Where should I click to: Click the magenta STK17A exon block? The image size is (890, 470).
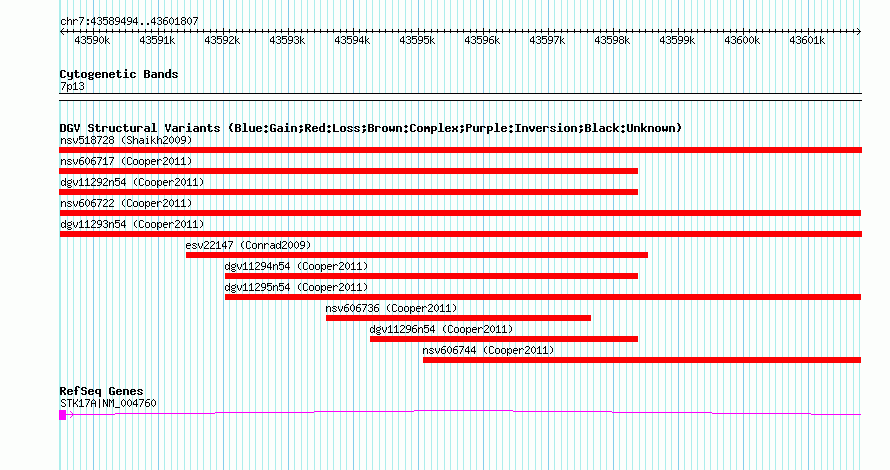click(62, 415)
